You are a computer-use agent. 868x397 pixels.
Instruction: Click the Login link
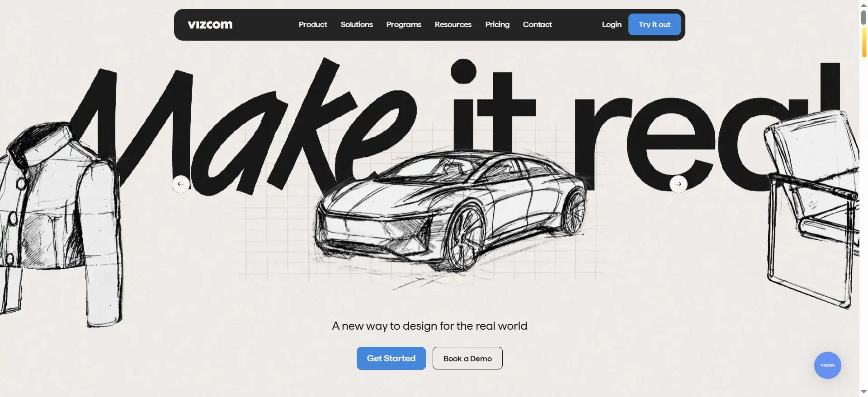612,24
